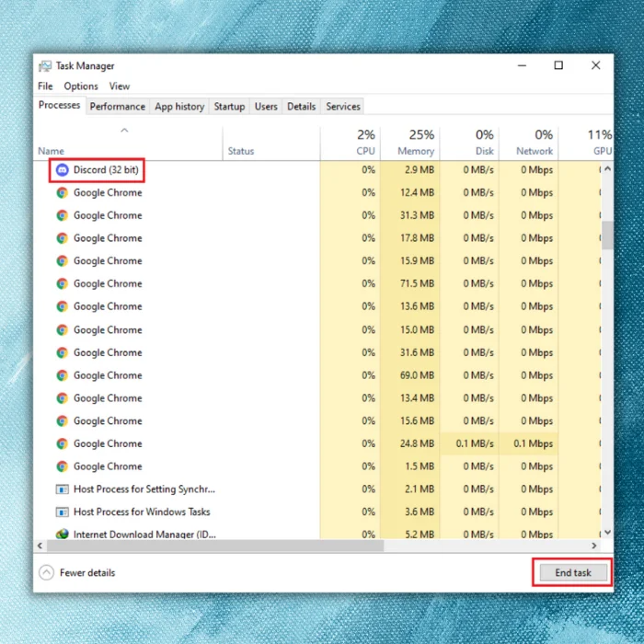The image size is (644, 644).
Task: Click the horizontal scrollbar right arrow
Action: coord(594,546)
